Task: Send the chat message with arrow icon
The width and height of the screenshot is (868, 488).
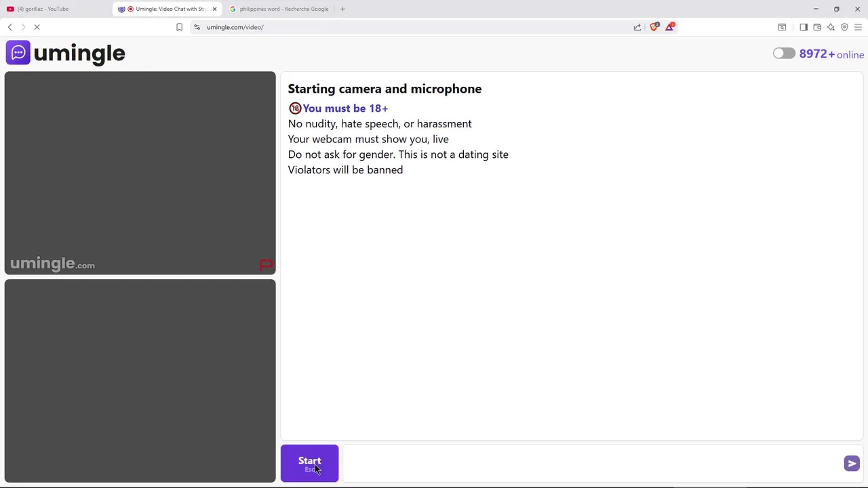Action: [x=852, y=464]
